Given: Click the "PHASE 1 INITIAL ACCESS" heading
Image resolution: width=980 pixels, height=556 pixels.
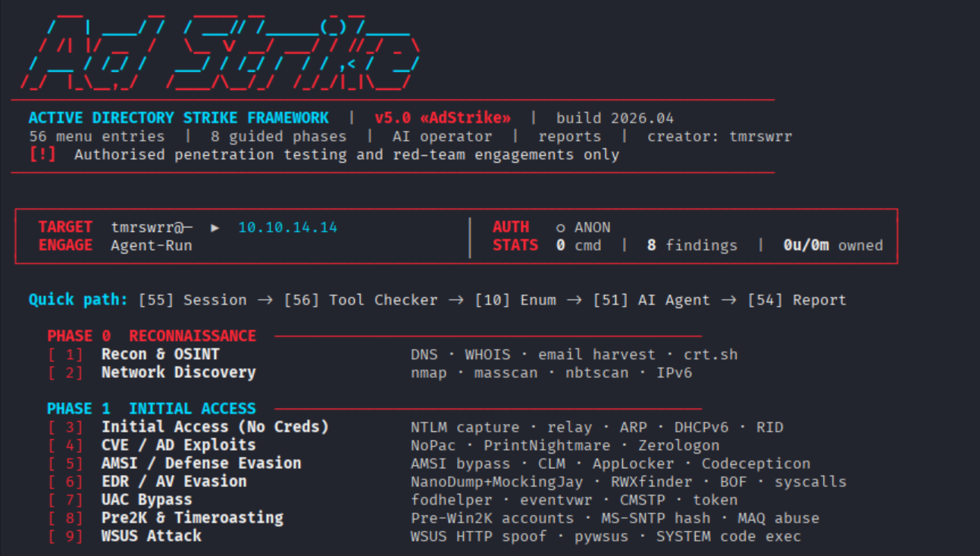Looking at the screenshot, I should 152,409.
